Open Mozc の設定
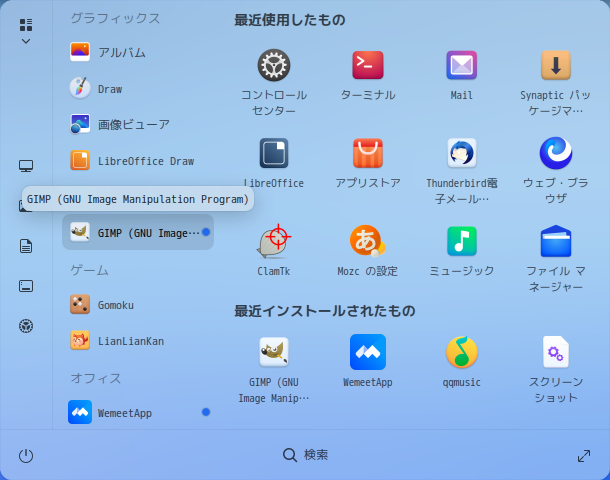This screenshot has height=480, width=610. point(368,241)
